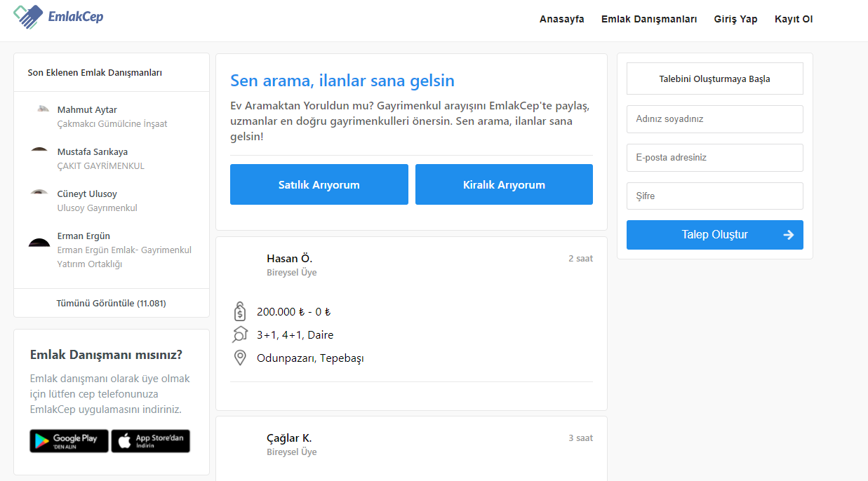Viewport: 868px width, 481px height.
Task: Click Erman Ergün's profile avatar
Action: pyautogui.click(x=39, y=242)
